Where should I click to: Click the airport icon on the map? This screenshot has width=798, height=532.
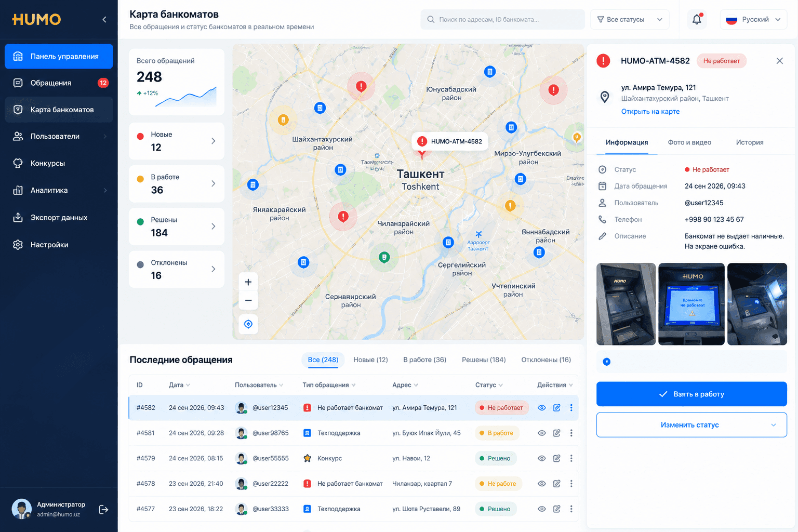click(x=478, y=234)
